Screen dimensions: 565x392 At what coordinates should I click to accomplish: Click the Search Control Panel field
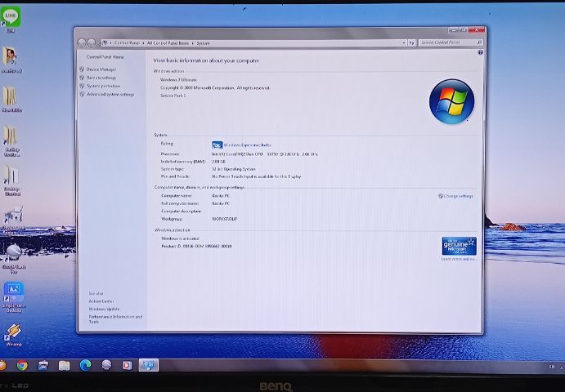(x=448, y=42)
